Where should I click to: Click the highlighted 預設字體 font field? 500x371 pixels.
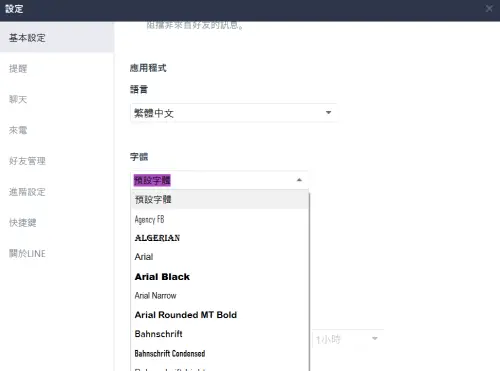[219, 180]
